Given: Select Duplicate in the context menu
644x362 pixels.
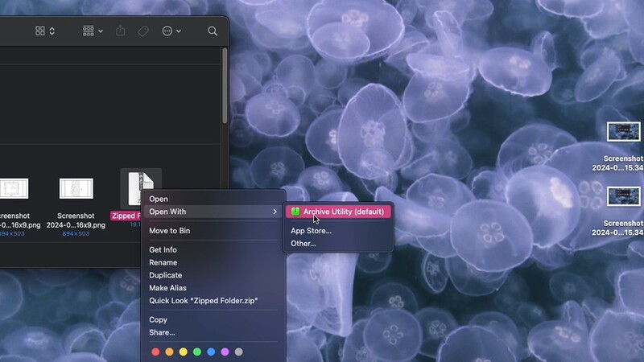Looking at the screenshot, I should tap(165, 275).
